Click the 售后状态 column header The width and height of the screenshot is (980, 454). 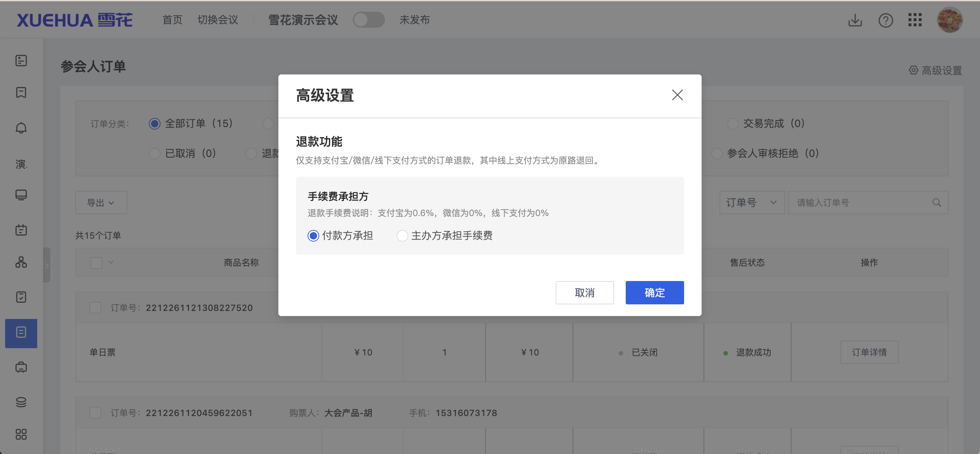coord(747,262)
